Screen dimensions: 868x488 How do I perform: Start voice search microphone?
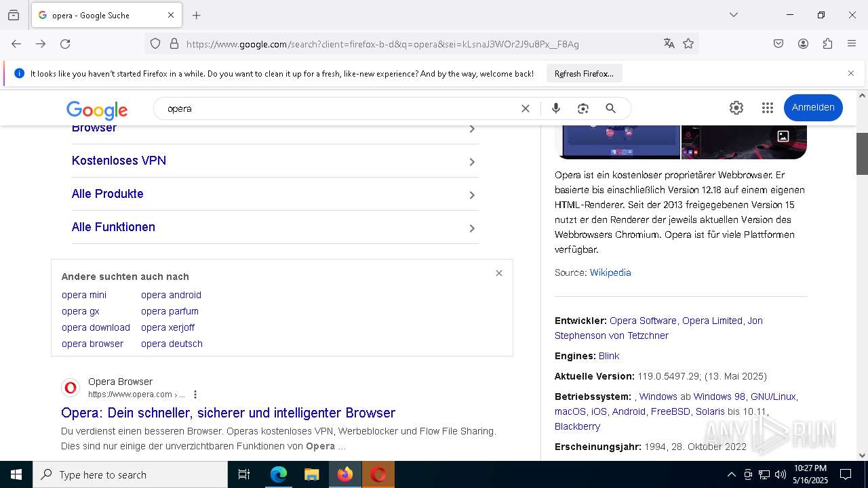(x=556, y=108)
